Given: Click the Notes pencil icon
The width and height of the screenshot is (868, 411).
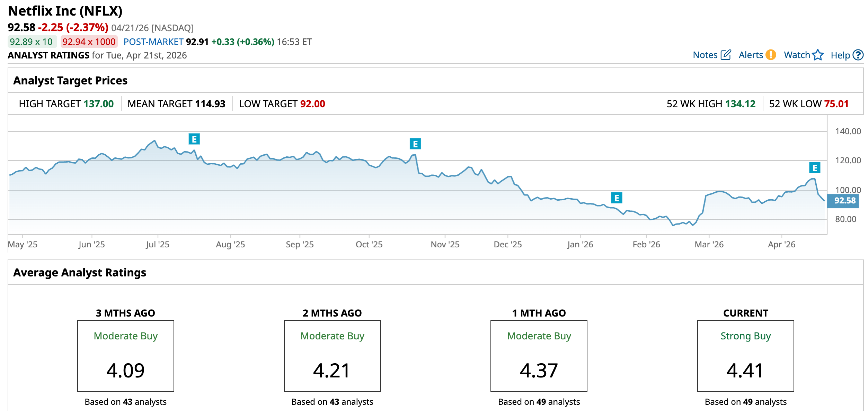Looking at the screenshot, I should (x=726, y=55).
